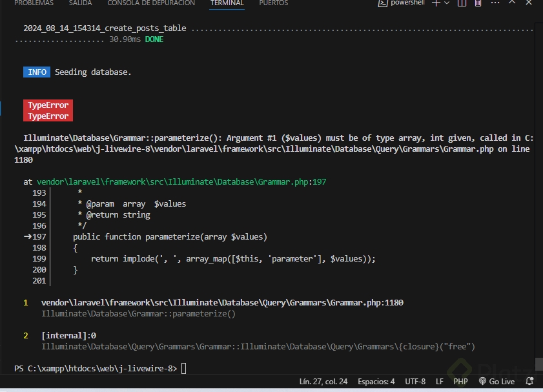Create a new terminal with plus icon
This screenshot has width=543, height=392.
coord(436,3)
